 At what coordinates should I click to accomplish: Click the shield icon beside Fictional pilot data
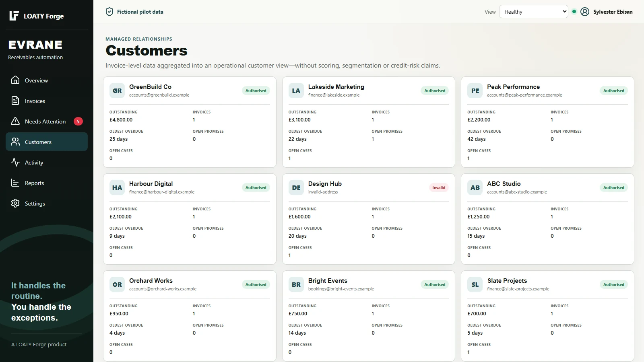click(x=109, y=12)
